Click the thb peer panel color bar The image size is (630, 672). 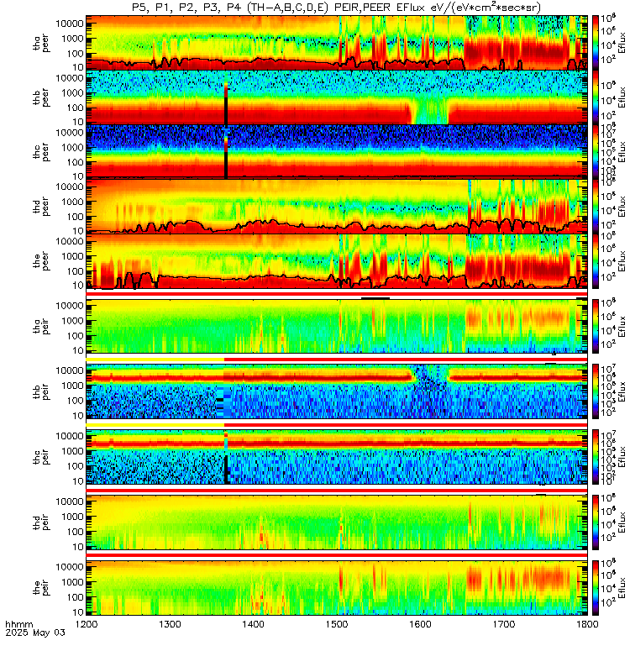tap(596, 97)
